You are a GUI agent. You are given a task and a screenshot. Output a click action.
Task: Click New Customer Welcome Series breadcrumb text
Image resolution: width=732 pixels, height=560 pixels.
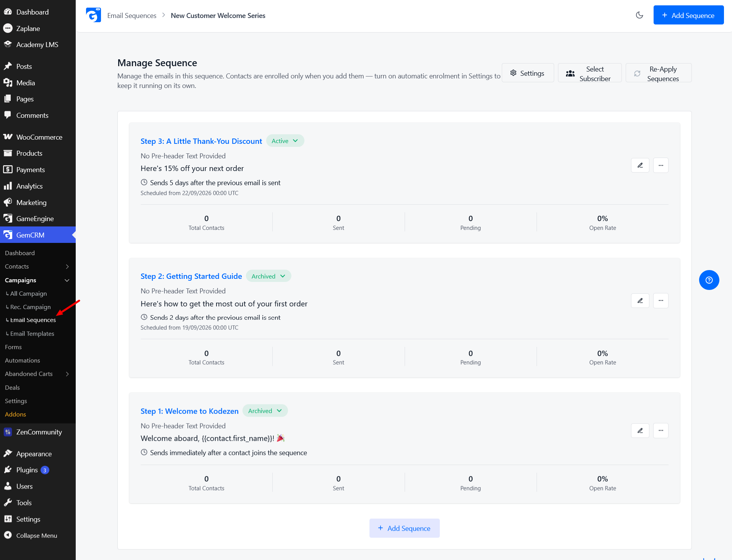[218, 15]
